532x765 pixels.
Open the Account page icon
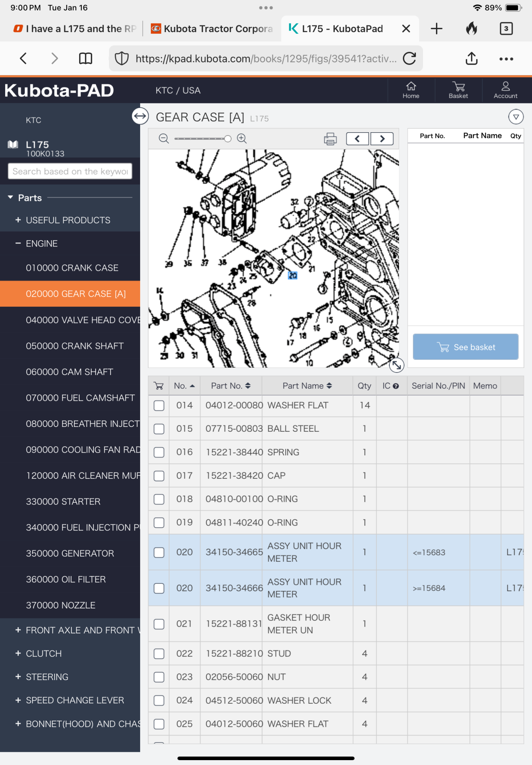tap(505, 90)
